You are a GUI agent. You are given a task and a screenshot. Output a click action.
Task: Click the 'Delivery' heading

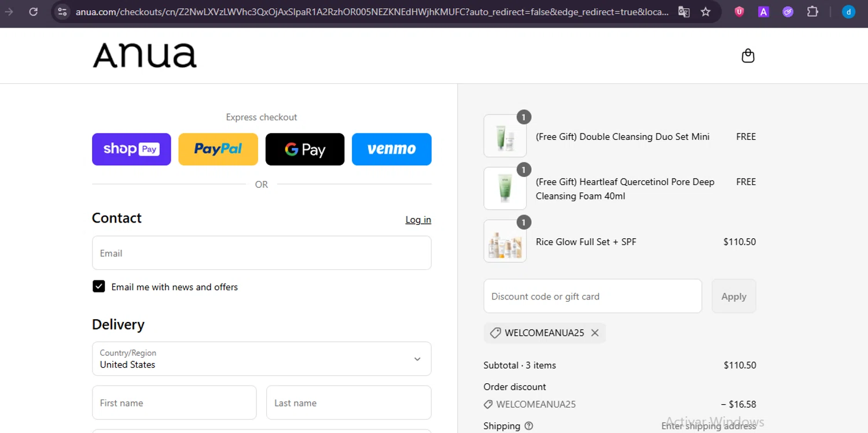tap(118, 324)
